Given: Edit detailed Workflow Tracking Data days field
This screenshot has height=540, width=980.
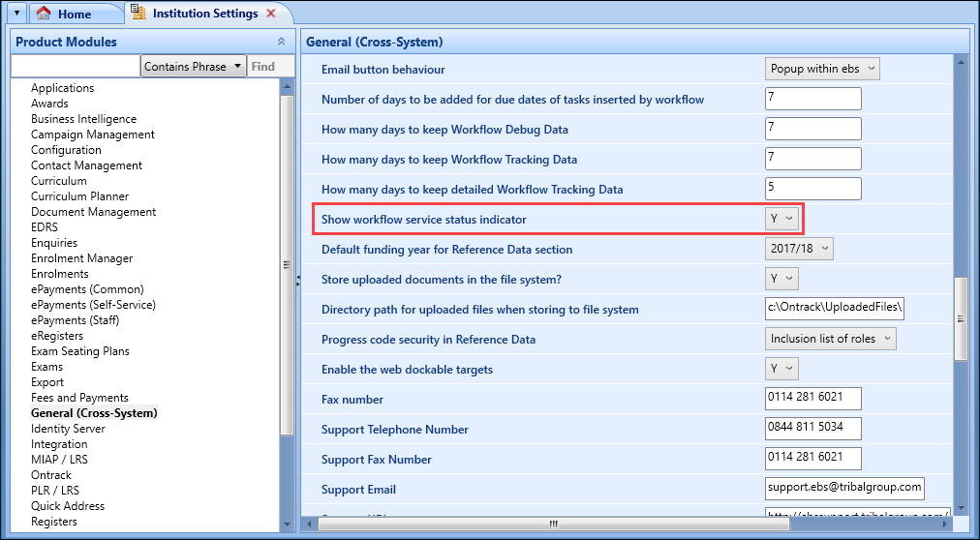Looking at the screenshot, I should point(812,189).
